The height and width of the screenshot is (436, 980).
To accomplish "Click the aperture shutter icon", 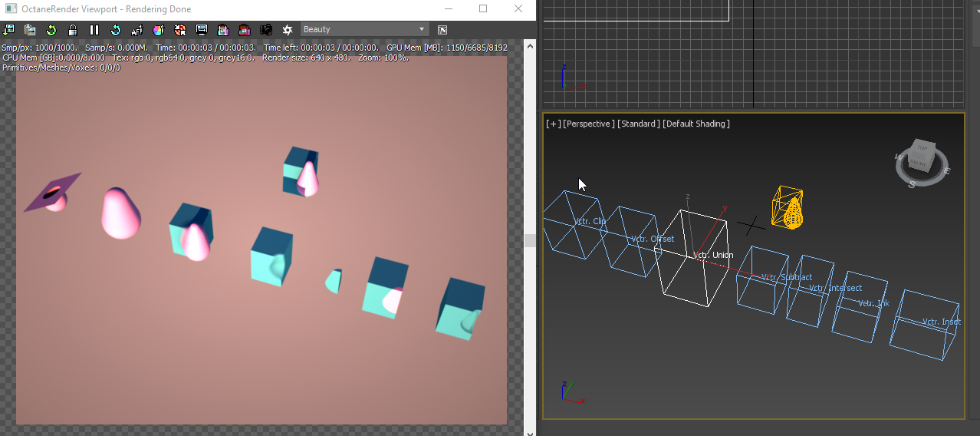I will tap(288, 30).
